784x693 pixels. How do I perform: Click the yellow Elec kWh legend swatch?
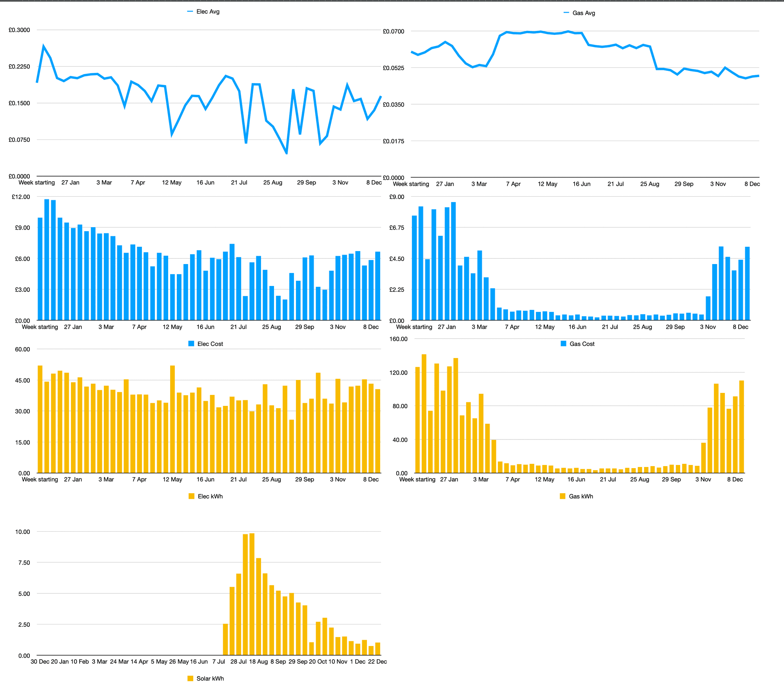pos(191,496)
